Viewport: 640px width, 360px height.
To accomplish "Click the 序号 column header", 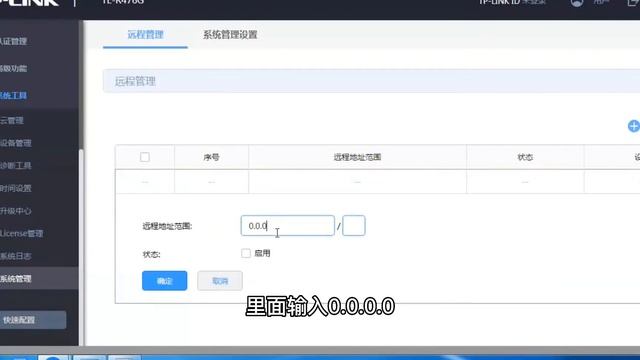I will point(211,157).
